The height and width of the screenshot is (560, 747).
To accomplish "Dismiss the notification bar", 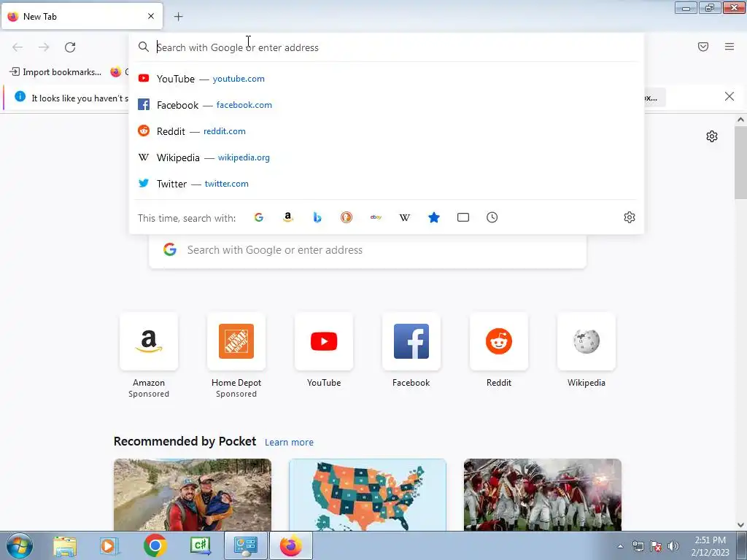I will coord(729,97).
